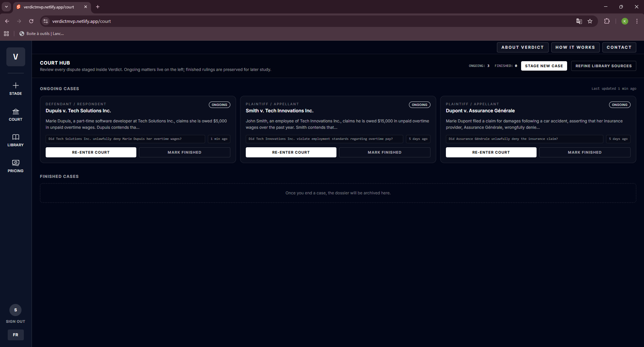Open site information icon in address bar
This screenshot has height=347, width=644.
(x=46, y=21)
